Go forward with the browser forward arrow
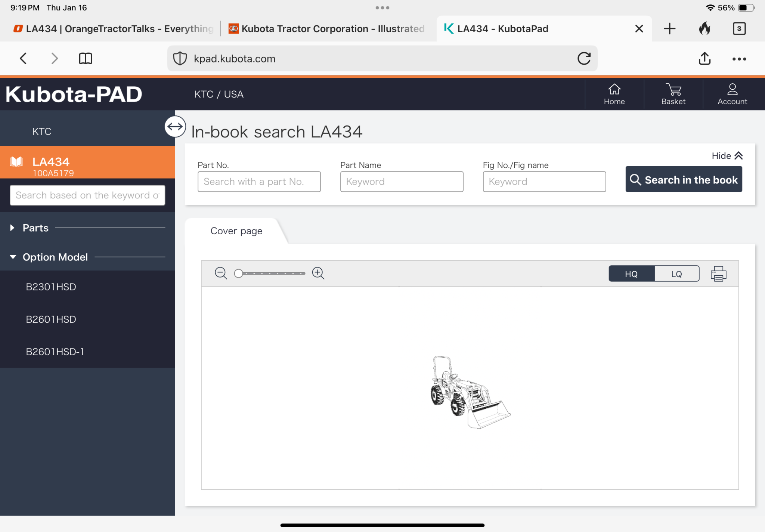Viewport: 765px width, 532px height. click(55, 58)
